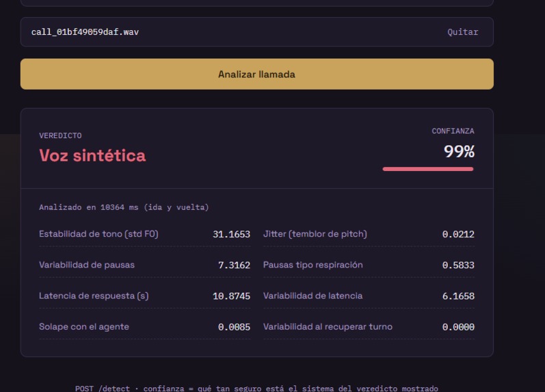Click the VEREDICTO label
The width and height of the screenshot is (545, 392).
[x=60, y=135]
